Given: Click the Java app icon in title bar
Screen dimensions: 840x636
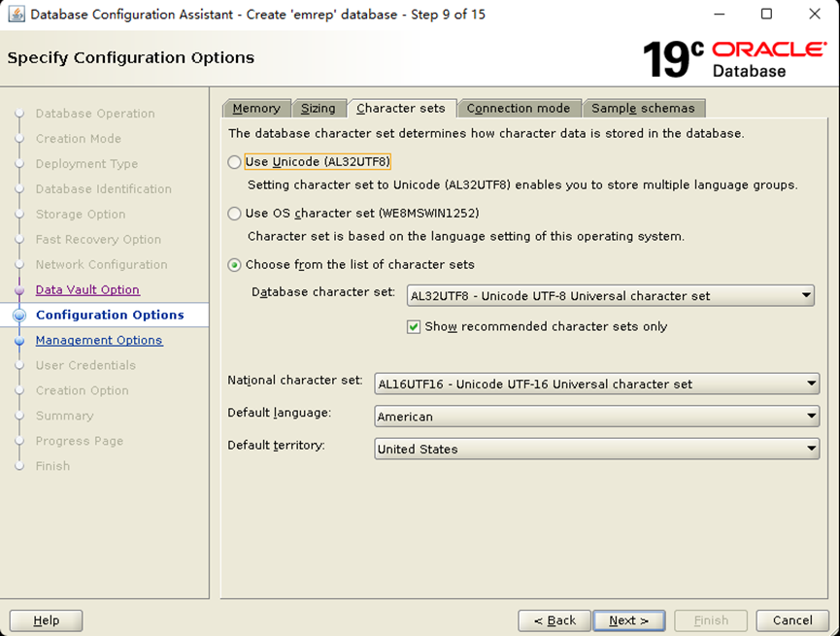Looking at the screenshot, I should [17, 14].
